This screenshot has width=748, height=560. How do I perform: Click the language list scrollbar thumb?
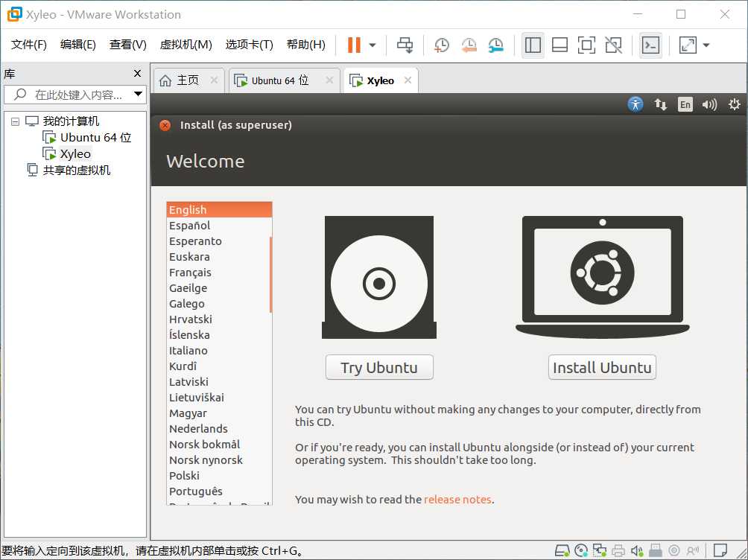(x=270, y=275)
